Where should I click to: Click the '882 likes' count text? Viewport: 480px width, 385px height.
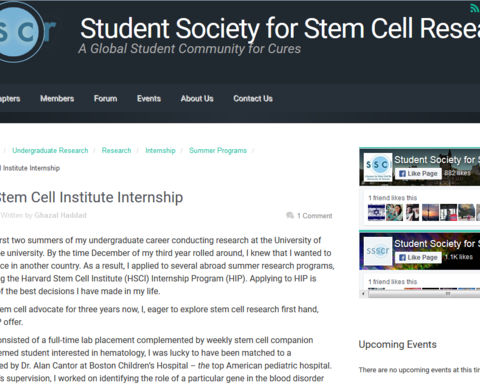click(x=457, y=173)
